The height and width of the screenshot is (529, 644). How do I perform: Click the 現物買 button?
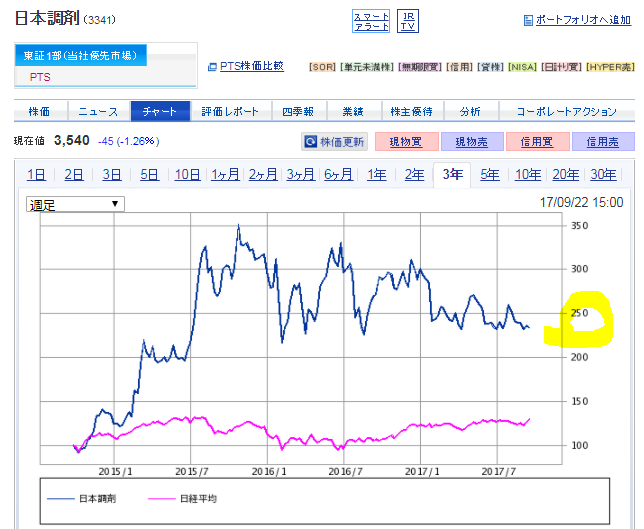(407, 142)
